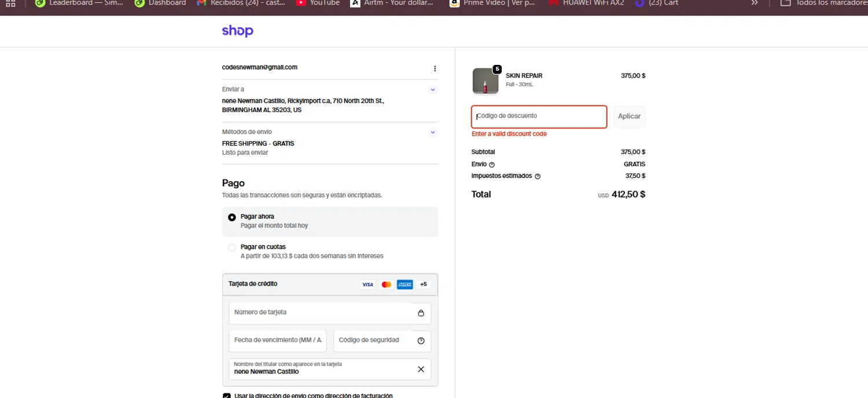Click the Subtotal 375,00 $ value
This screenshot has height=398, width=868.
pos(633,152)
